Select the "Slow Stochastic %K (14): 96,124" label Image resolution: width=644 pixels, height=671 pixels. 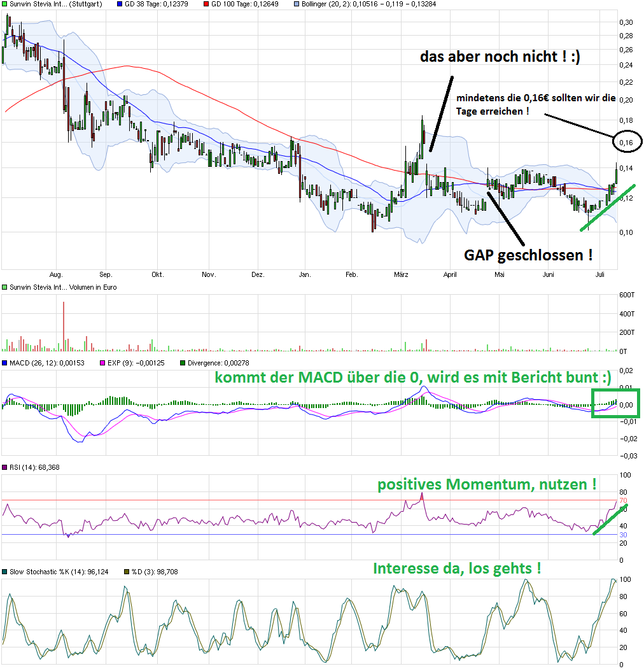59,572
